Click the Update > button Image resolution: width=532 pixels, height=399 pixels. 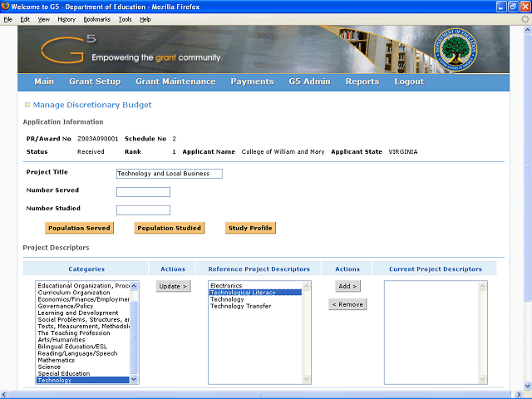pyautogui.click(x=173, y=286)
